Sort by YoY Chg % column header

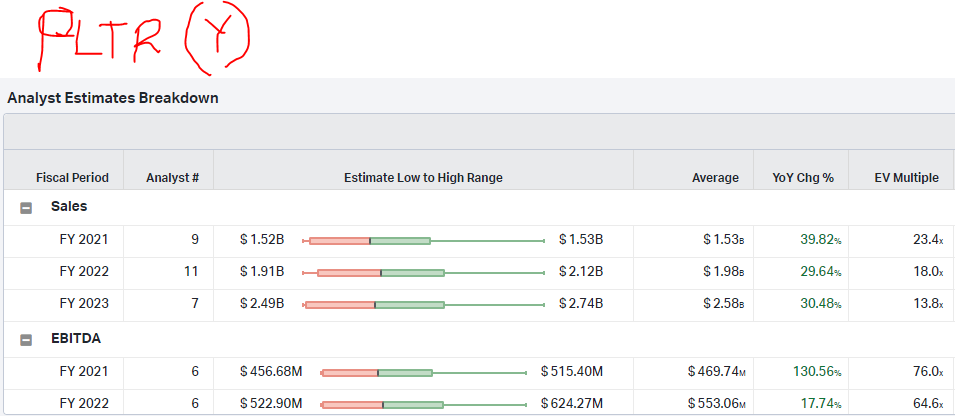[x=803, y=178]
